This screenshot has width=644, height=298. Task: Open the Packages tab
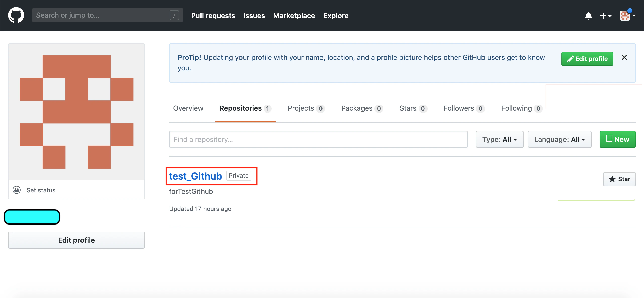pyautogui.click(x=362, y=108)
